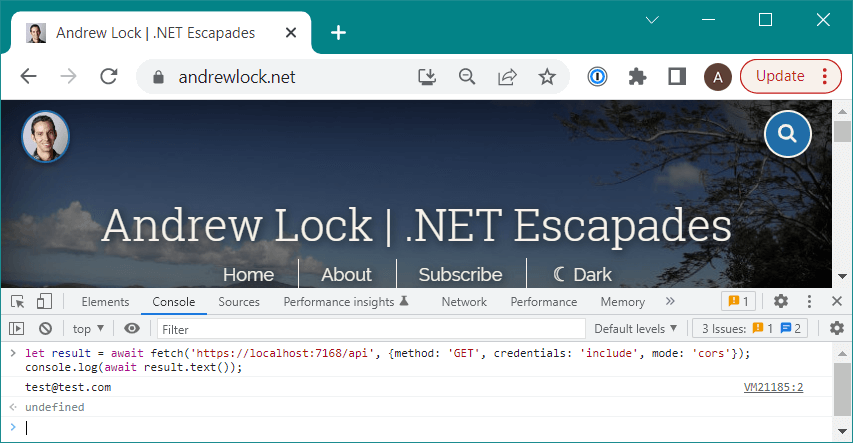Click the page scroll-down arrow
This screenshot has height=443, width=853.
pyautogui.click(x=842, y=276)
